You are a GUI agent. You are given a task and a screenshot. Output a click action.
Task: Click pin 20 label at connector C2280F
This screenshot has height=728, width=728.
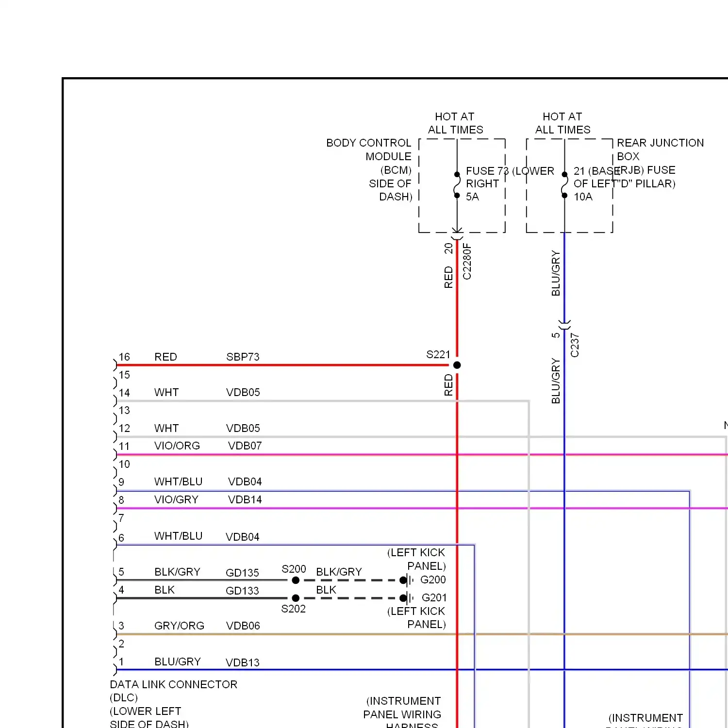point(448,248)
